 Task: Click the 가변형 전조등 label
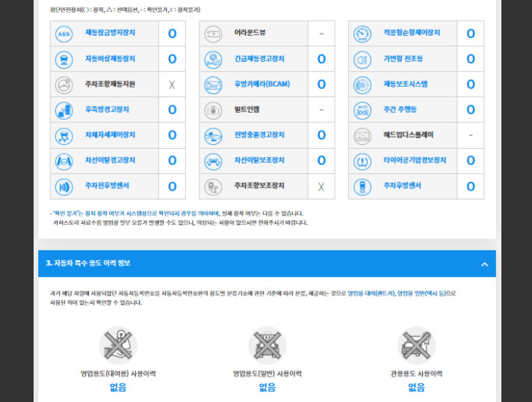point(406,59)
